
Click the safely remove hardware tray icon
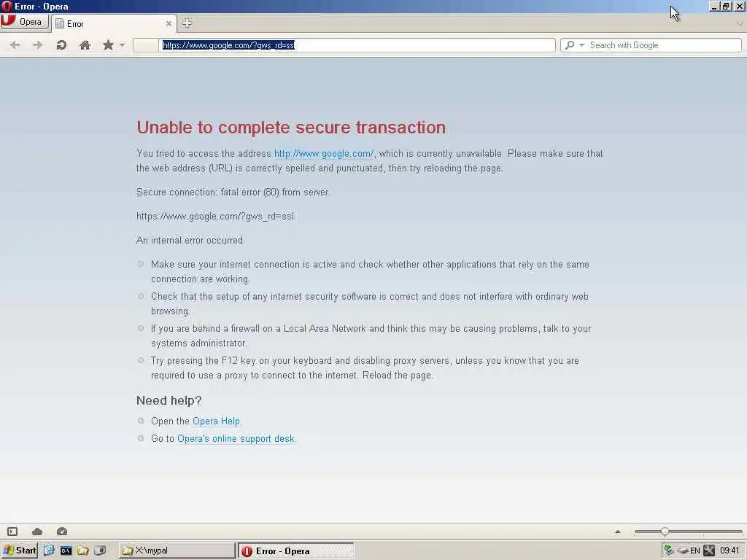click(682, 551)
